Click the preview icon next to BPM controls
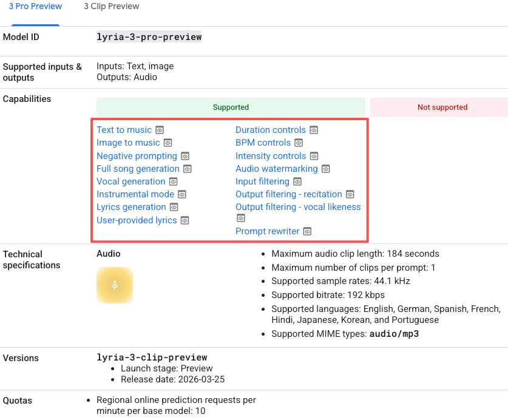The image size is (508, 420). [x=299, y=143]
